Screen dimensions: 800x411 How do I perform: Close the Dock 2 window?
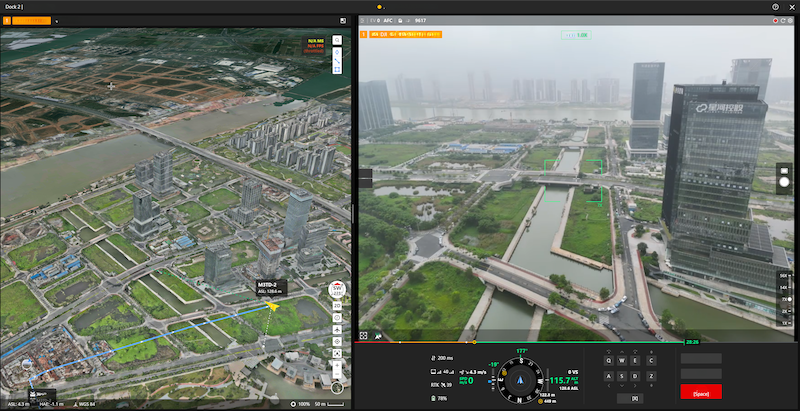pyautogui.click(x=790, y=7)
